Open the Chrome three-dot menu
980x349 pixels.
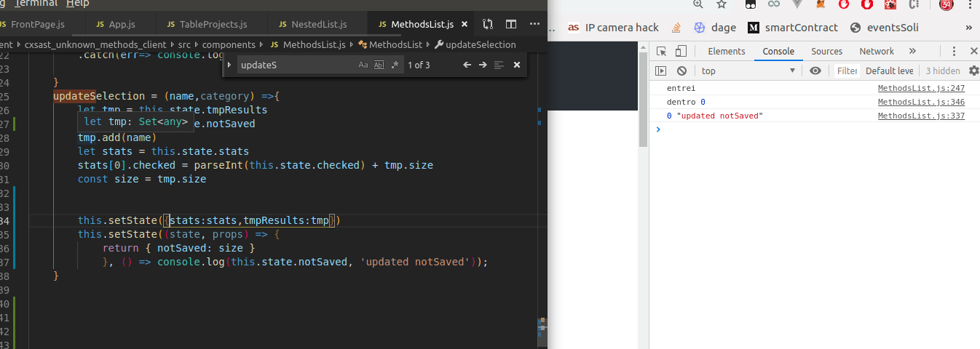971,4
